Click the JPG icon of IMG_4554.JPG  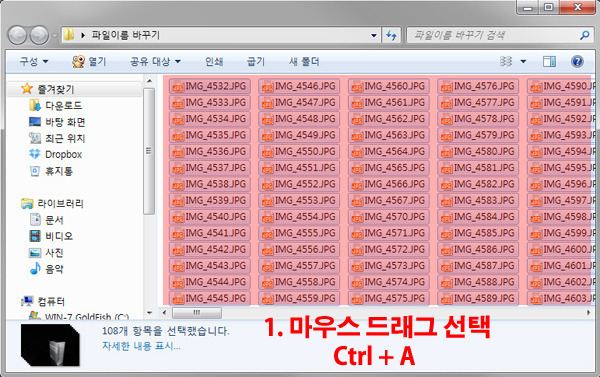[x=267, y=218]
